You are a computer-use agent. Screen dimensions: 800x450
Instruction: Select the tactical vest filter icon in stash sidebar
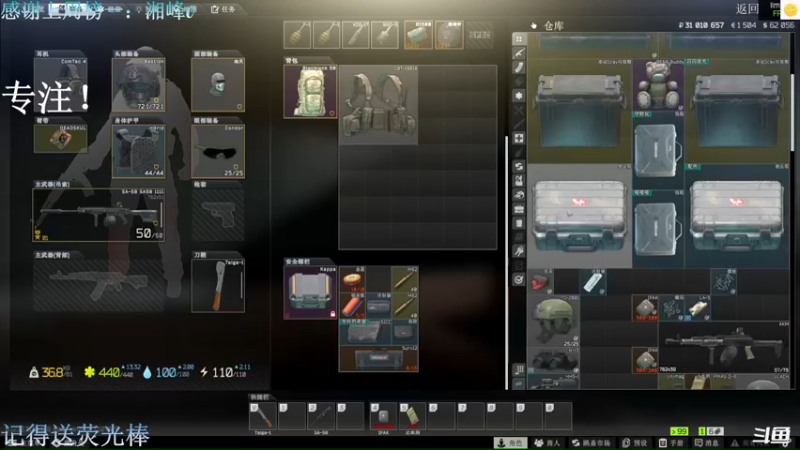pos(519,181)
